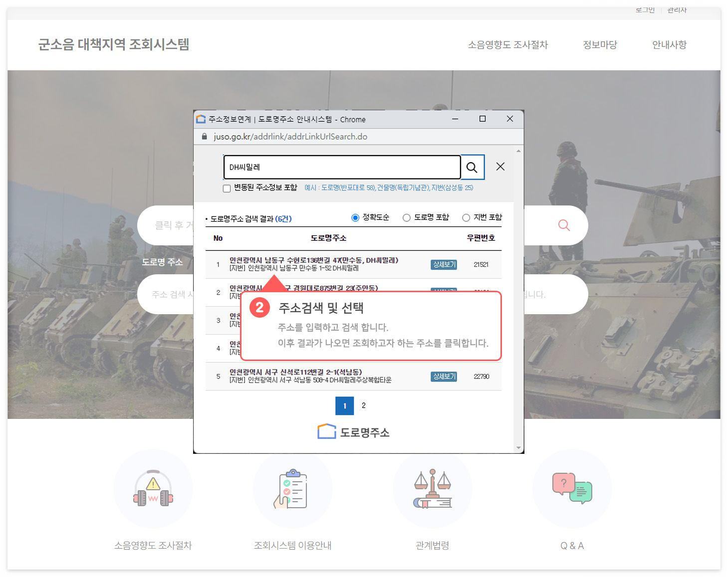
Task: Select the 도로명 포함 radio button
Action: coord(407,217)
